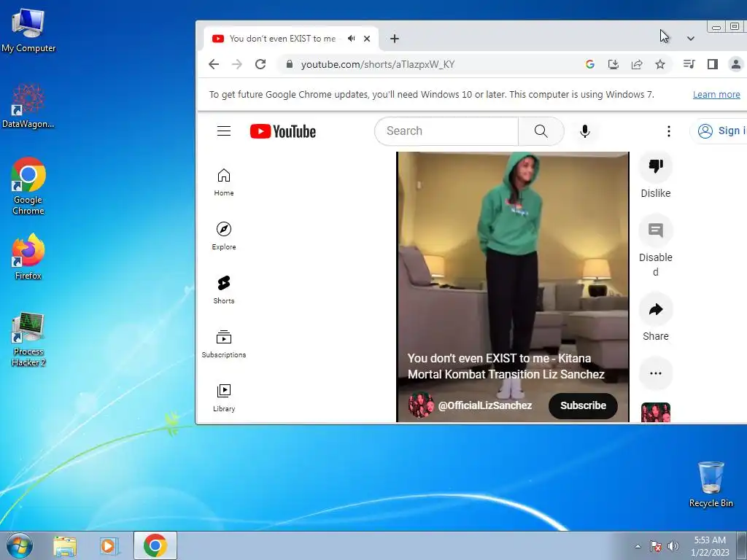Open the YouTube hamburger guide menu

224,131
